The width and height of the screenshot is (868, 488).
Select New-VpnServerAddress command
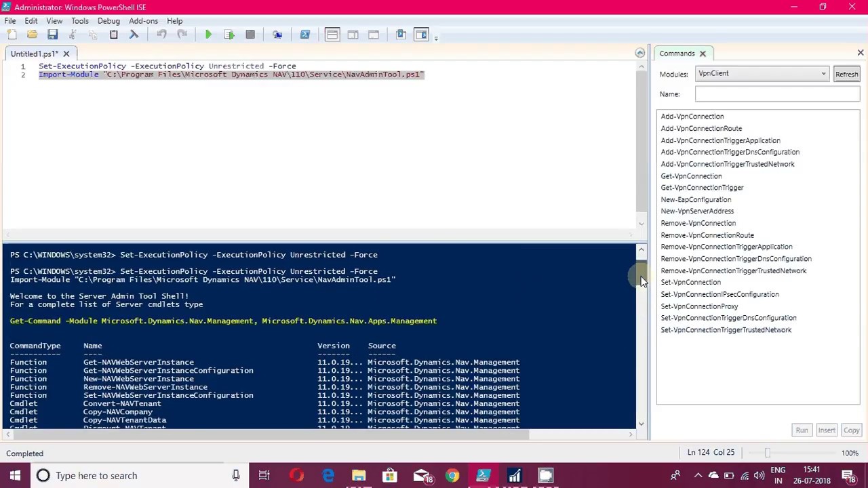click(697, 211)
